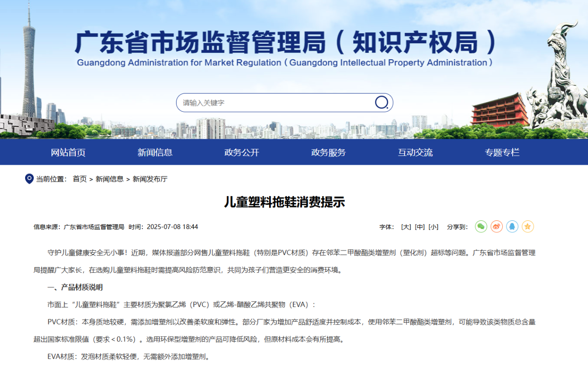Click 首页 breadcrumb link
588x365 pixels.
click(79, 179)
